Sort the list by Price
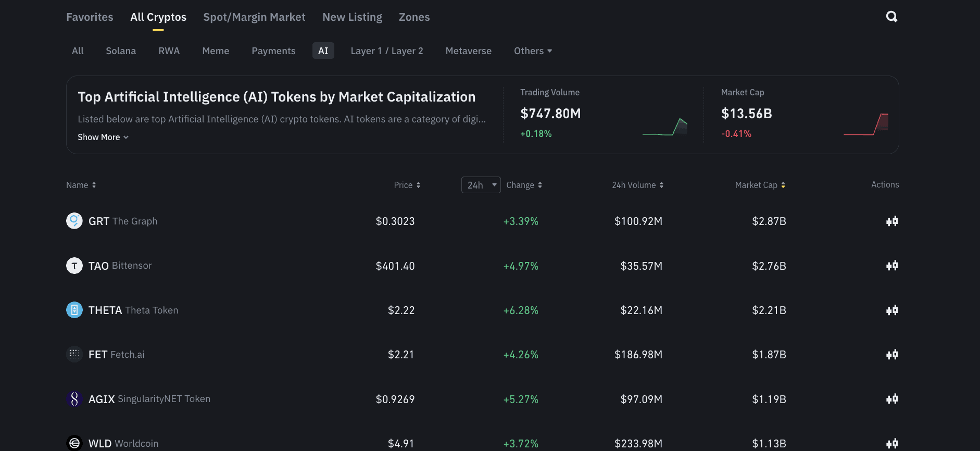Screen dimensions: 980x451 407,185
